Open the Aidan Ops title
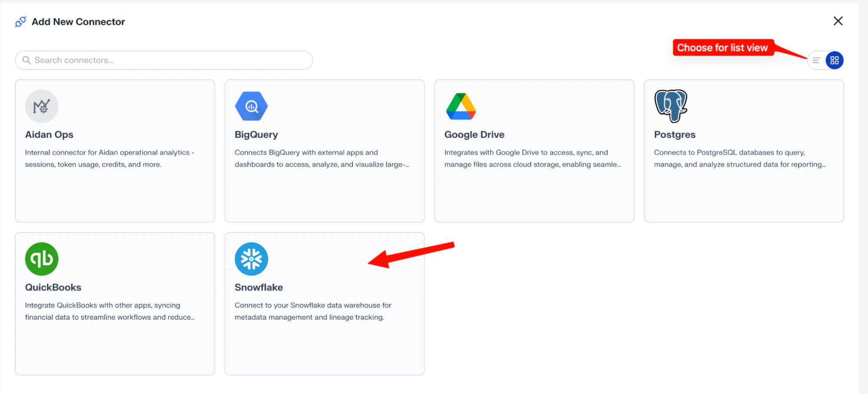 click(x=49, y=135)
